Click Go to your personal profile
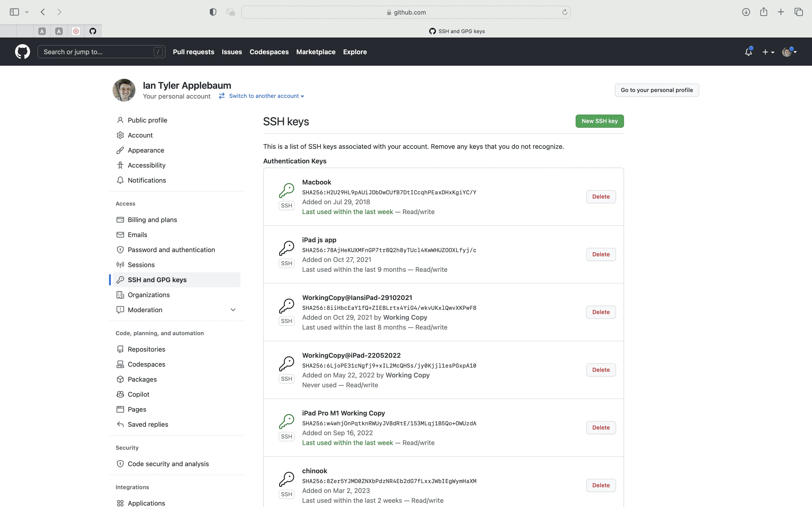Viewport: 812px width, 507px height. tap(656, 90)
